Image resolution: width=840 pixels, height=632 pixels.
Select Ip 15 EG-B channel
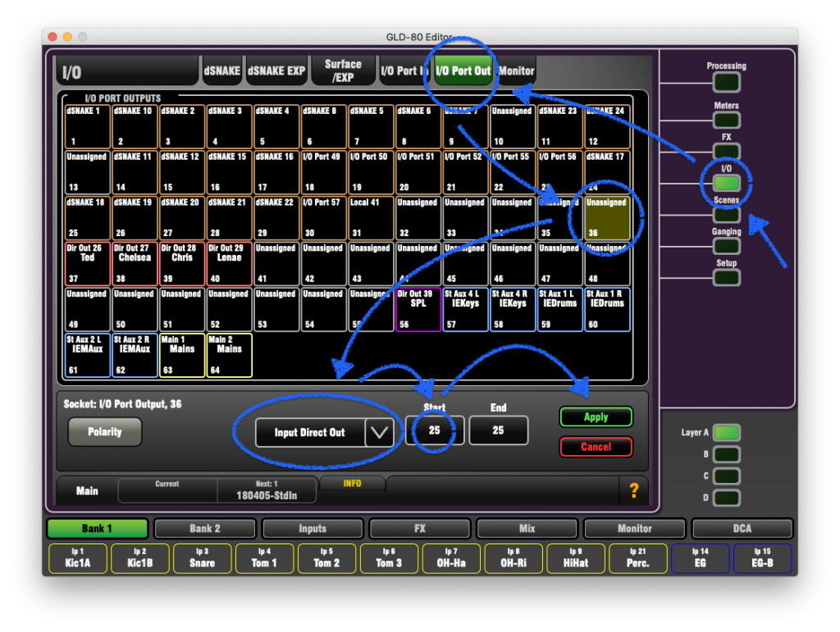[762, 558]
